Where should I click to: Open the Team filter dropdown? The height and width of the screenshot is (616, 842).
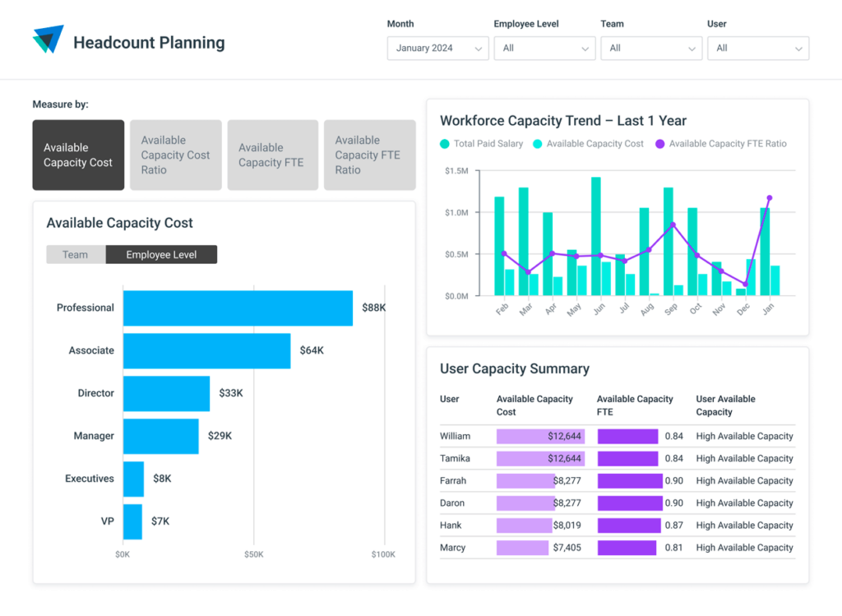[x=651, y=49]
